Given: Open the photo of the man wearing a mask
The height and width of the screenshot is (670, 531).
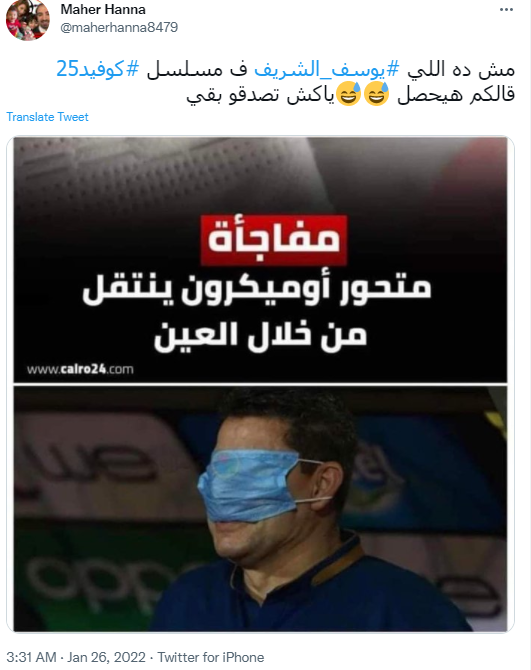Looking at the screenshot, I should click(260, 508).
